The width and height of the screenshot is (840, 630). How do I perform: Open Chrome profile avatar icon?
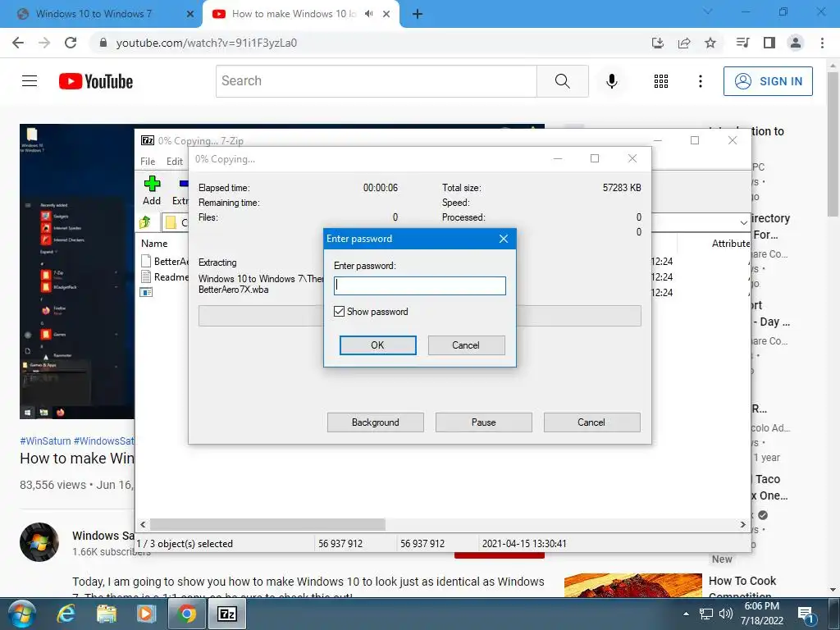796,43
